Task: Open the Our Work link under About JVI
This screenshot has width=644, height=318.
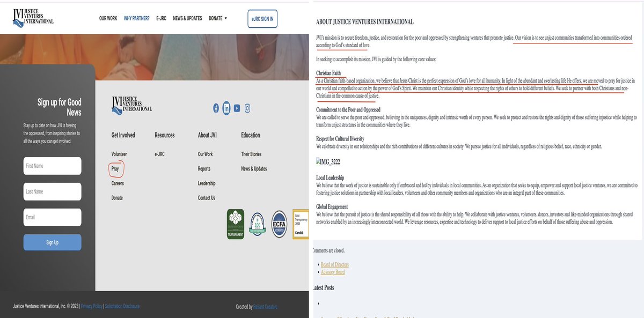Action: (205, 154)
